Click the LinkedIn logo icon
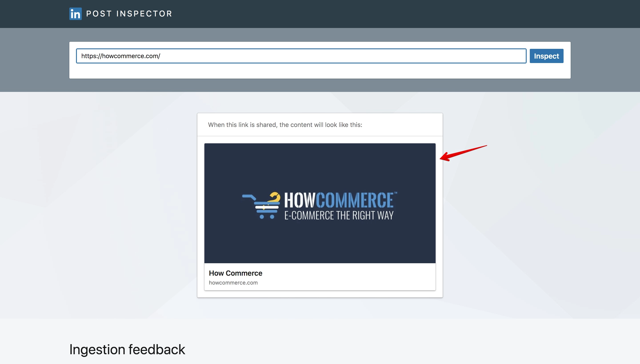 click(x=75, y=14)
